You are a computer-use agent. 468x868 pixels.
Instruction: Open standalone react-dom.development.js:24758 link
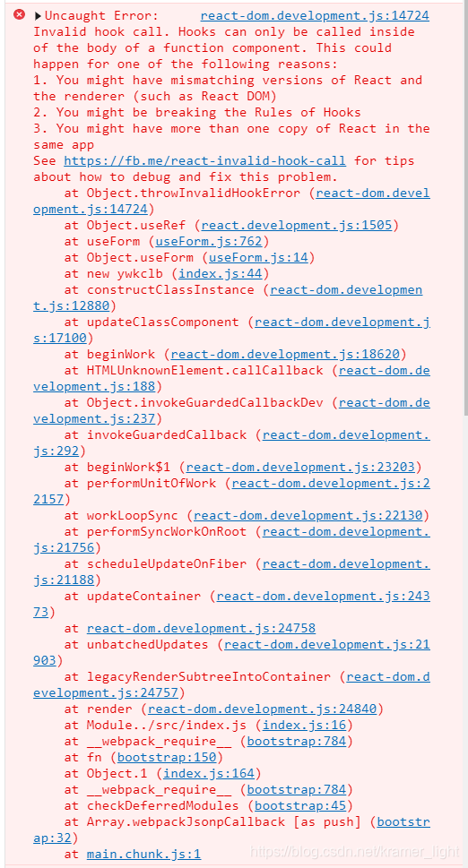tap(201, 628)
